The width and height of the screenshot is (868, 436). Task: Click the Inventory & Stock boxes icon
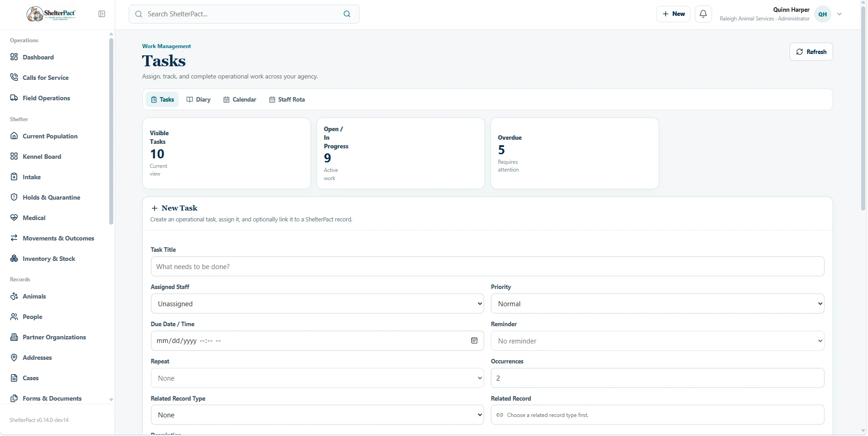(14, 259)
